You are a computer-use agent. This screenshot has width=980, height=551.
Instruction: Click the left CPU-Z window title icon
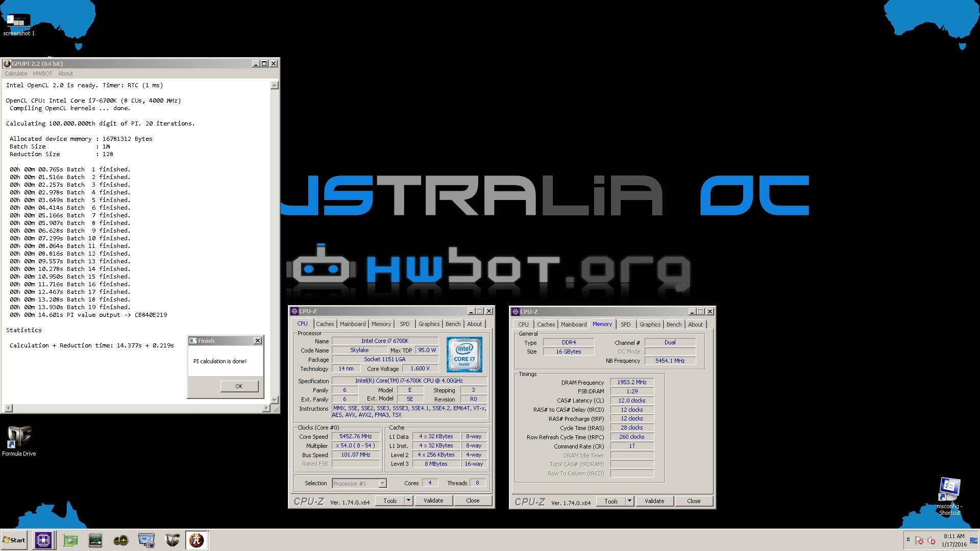(295, 311)
